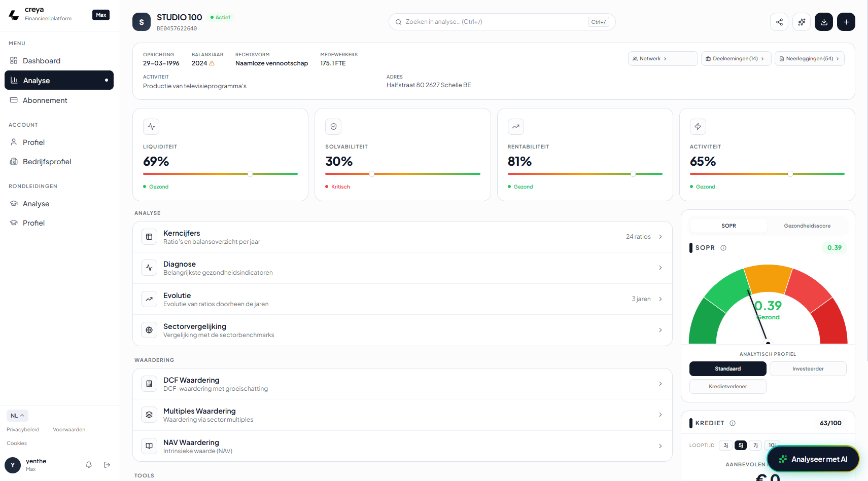The width and height of the screenshot is (868, 481).
Task: Open Evolutie row chevron
Action: click(661, 299)
